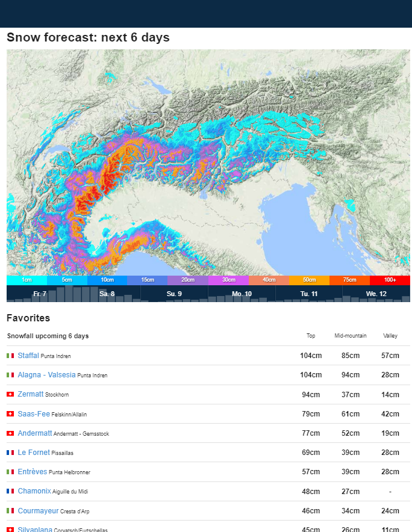This screenshot has height=532, width=412.
Task: Click the red 100+ legend swatch
Action: coord(390,280)
